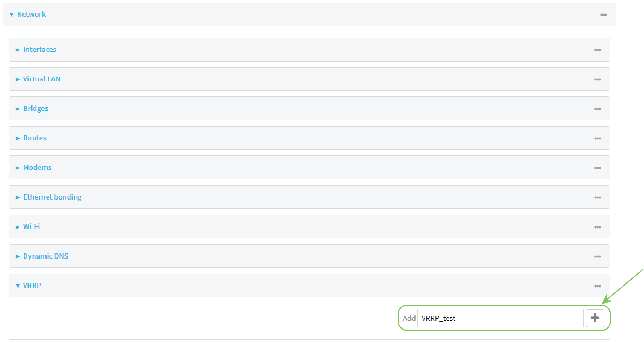Open the Modems options menu
Viewport: 644px width, 342px height.
598,168
